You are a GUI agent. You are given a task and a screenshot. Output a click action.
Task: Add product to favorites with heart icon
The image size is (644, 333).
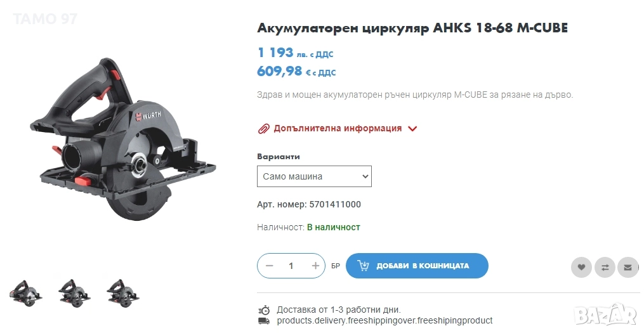click(581, 267)
